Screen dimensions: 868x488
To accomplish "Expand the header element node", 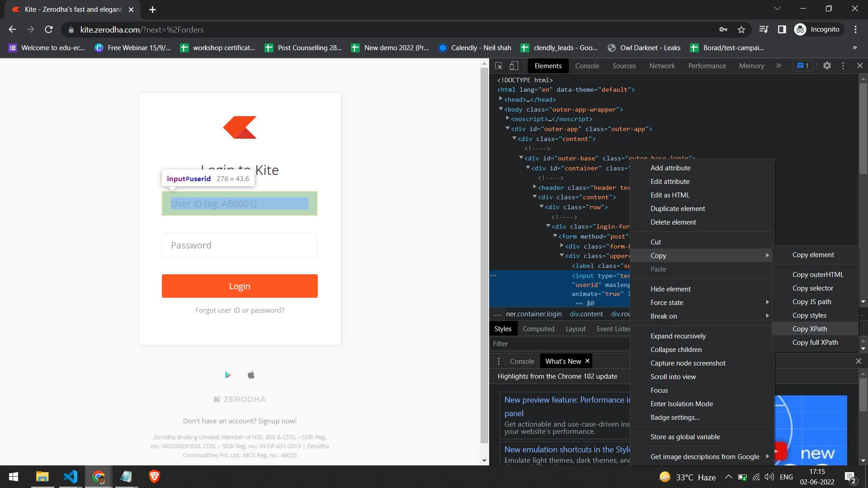I will click(535, 187).
